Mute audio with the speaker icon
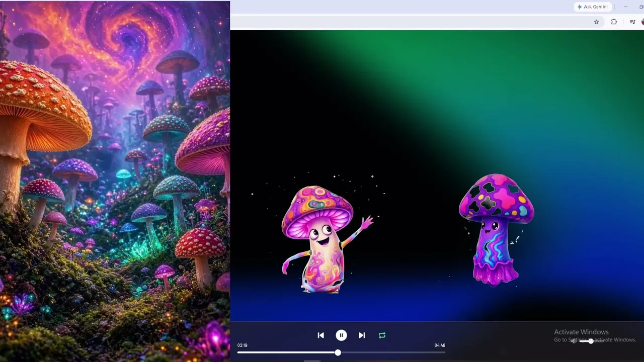 [x=574, y=341]
